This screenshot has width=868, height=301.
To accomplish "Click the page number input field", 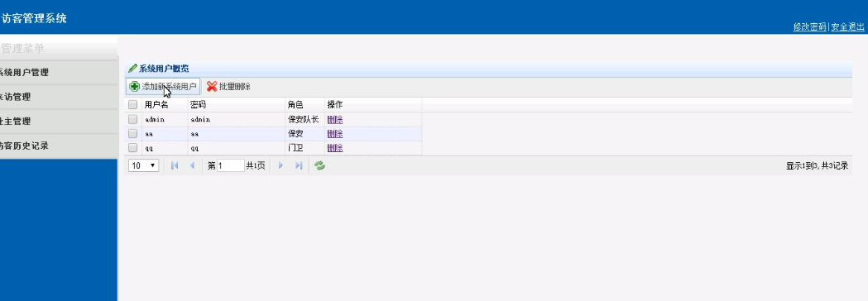I will [231, 165].
